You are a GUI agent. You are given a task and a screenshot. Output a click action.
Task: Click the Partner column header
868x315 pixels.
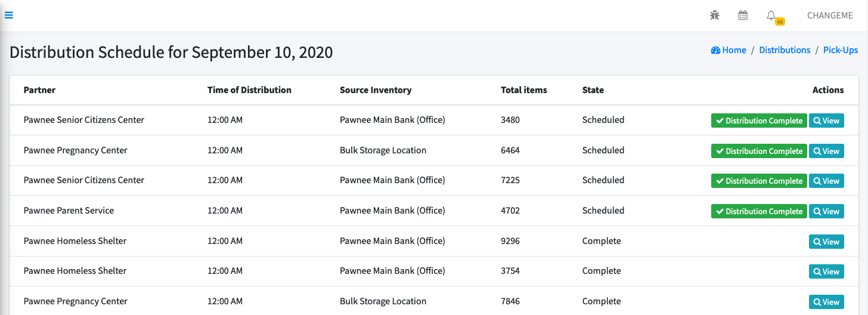click(x=39, y=90)
